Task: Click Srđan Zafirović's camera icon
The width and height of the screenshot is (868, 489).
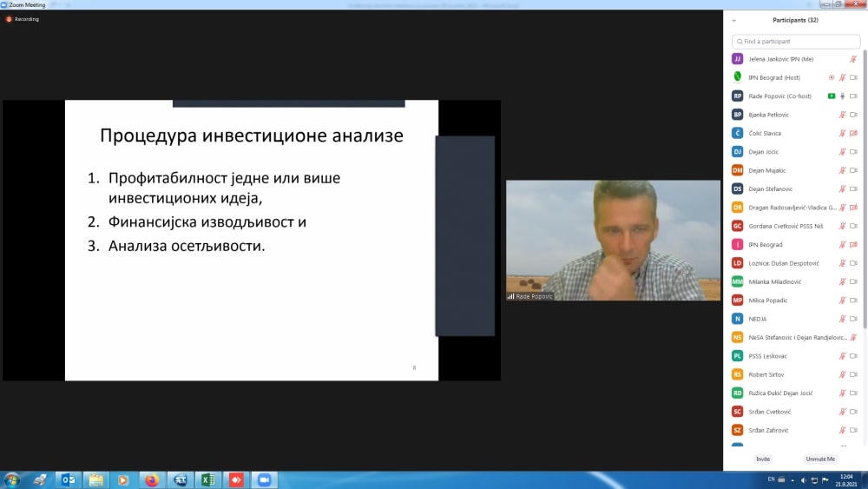Action: pyautogui.click(x=853, y=430)
